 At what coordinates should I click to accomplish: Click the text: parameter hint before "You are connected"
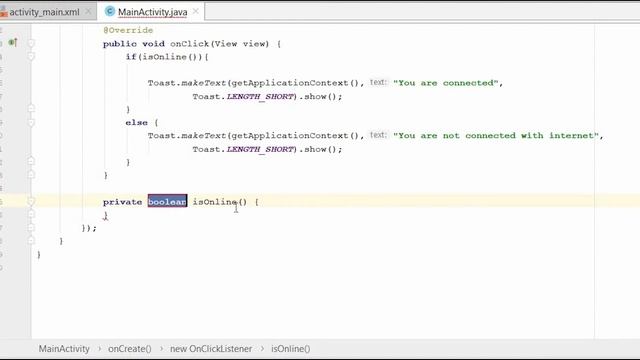pos(378,82)
